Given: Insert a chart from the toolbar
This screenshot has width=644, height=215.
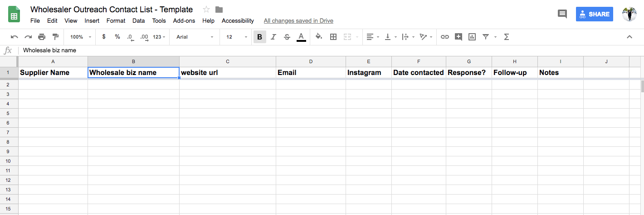Looking at the screenshot, I should [472, 37].
